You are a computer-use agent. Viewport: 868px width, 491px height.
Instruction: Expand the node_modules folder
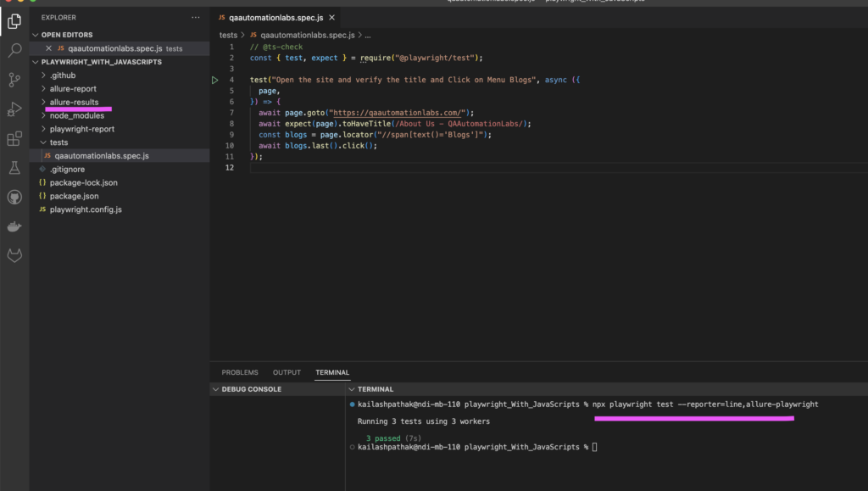point(43,115)
